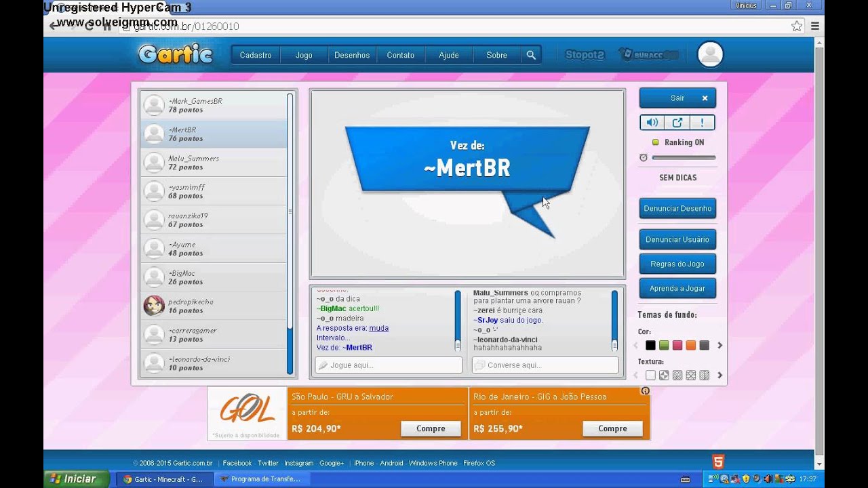The height and width of the screenshot is (488, 868).
Task: Click the Gartic logo
Action: [x=176, y=54]
